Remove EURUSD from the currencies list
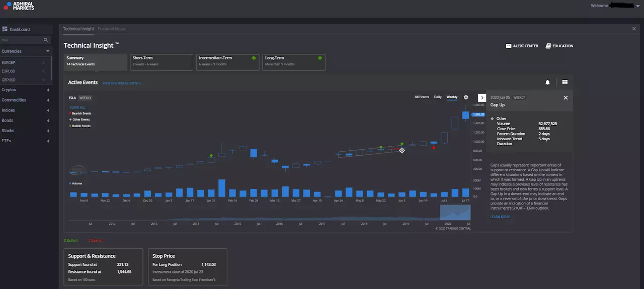This screenshot has height=289, width=644. point(43,71)
